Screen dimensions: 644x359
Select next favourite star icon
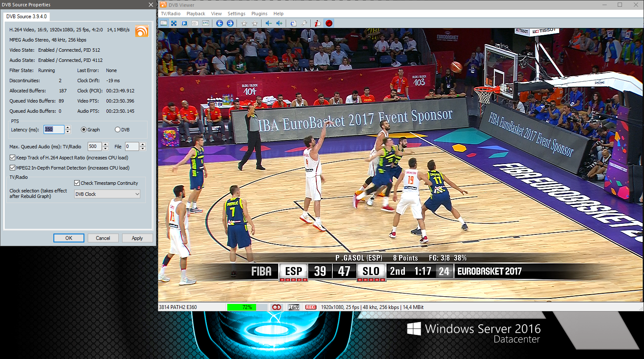pyautogui.click(x=254, y=23)
